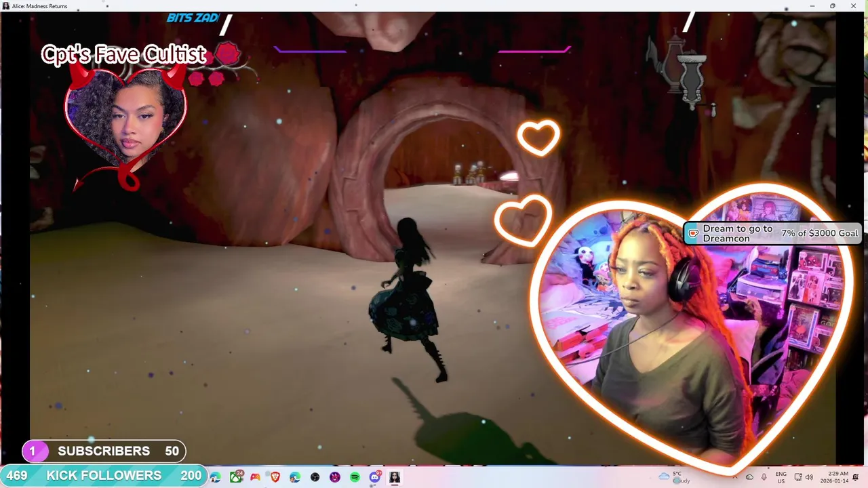This screenshot has height=488, width=868.
Task: Open the Xbox app in the taskbar
Action: [235, 477]
